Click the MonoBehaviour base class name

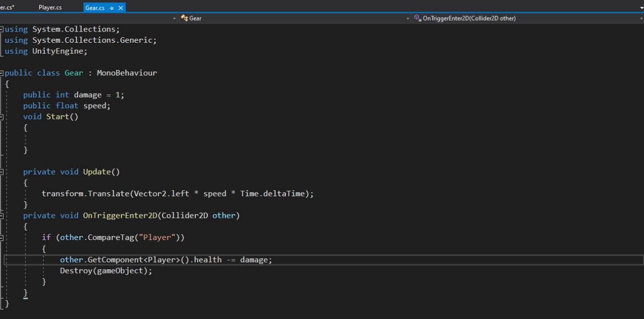point(127,73)
